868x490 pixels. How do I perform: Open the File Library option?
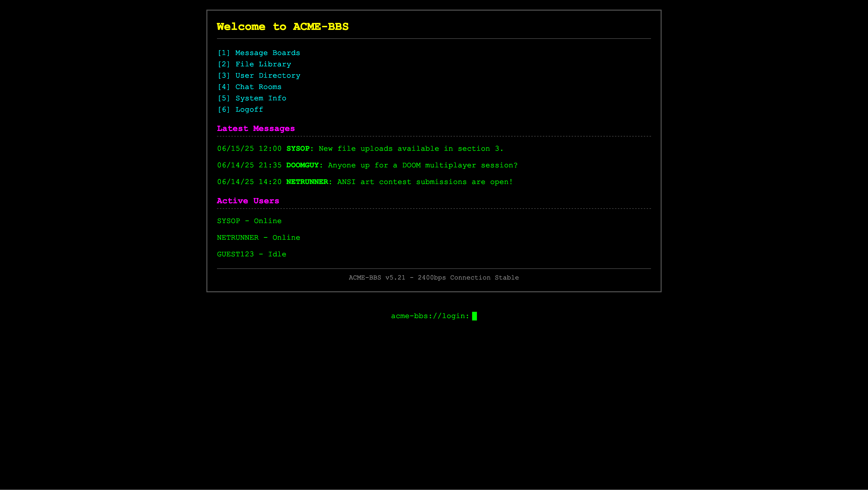(254, 64)
